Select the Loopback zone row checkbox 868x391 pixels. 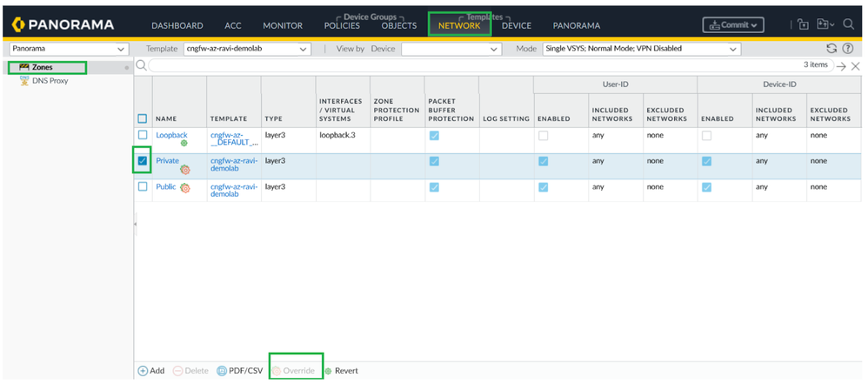click(x=143, y=135)
